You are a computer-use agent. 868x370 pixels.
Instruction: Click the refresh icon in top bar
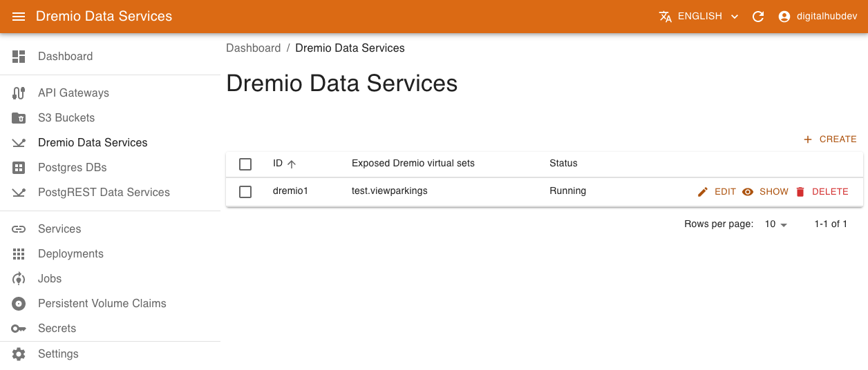pos(758,17)
